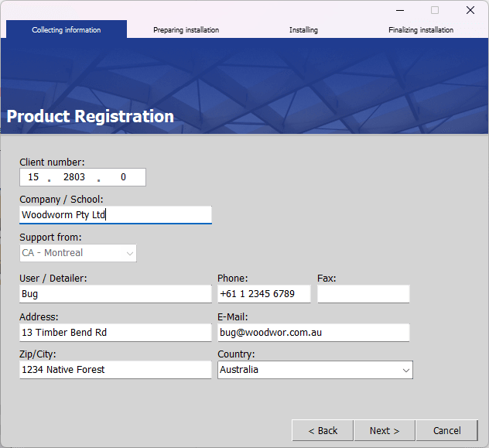
Task: Close the installer window
Action: point(470,10)
